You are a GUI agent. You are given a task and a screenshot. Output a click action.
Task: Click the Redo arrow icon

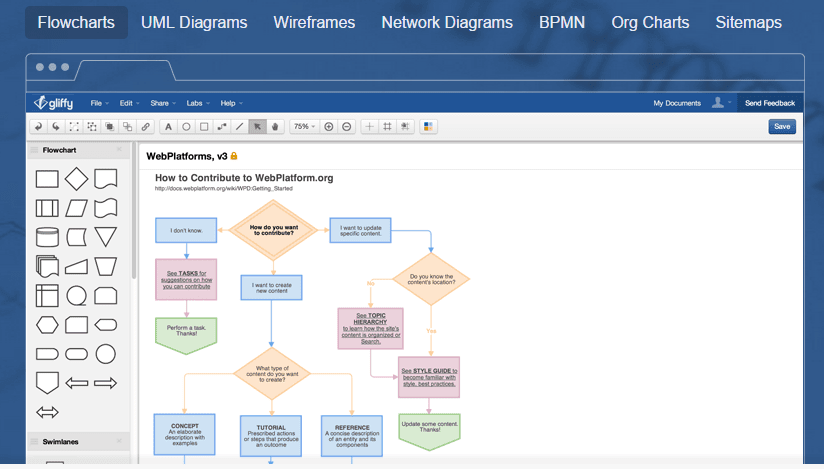tap(56, 127)
